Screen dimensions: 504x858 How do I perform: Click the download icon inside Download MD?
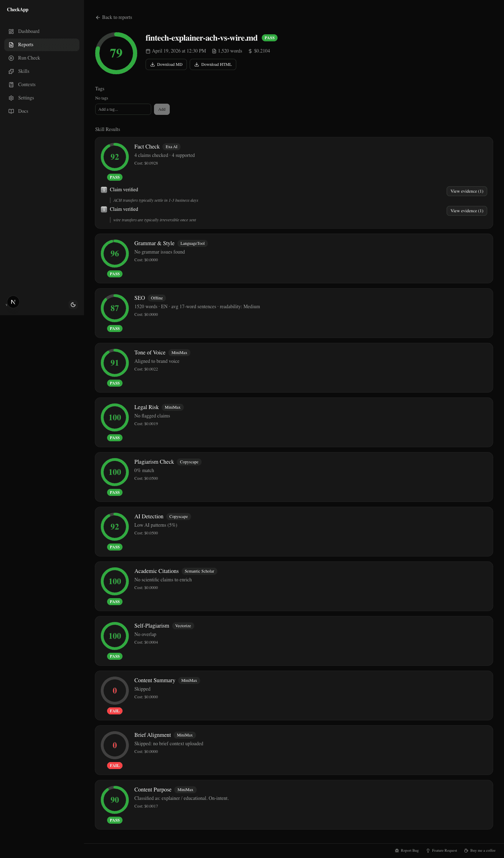[x=153, y=64]
